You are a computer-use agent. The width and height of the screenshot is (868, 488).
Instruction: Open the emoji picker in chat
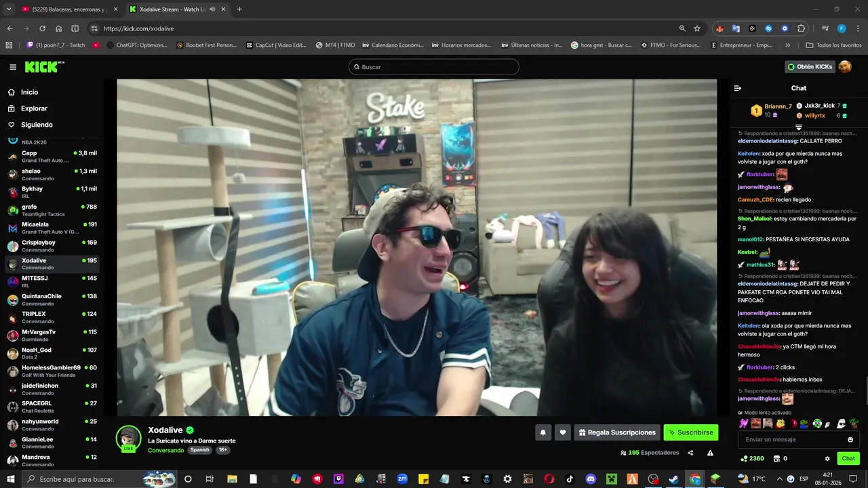pyautogui.click(x=850, y=439)
